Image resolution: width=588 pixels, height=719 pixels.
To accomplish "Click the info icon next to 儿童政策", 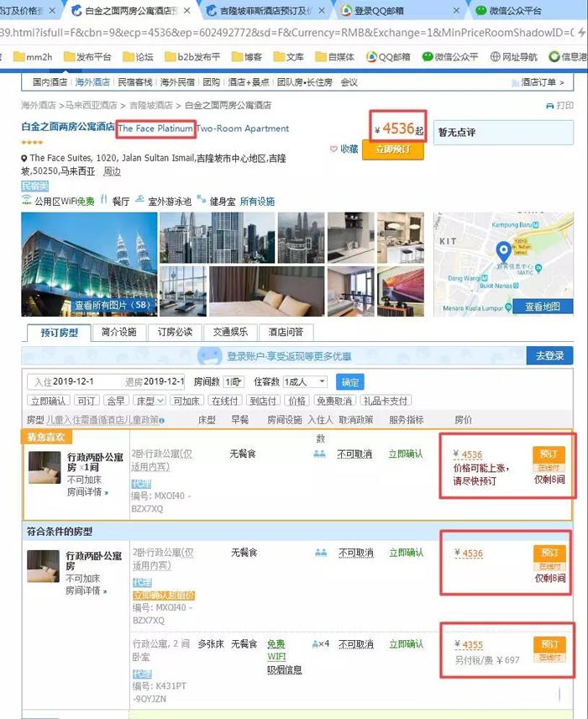I will click(x=162, y=421).
